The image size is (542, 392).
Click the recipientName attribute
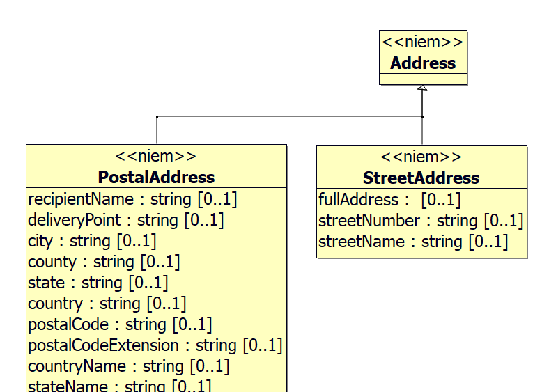pos(132,200)
